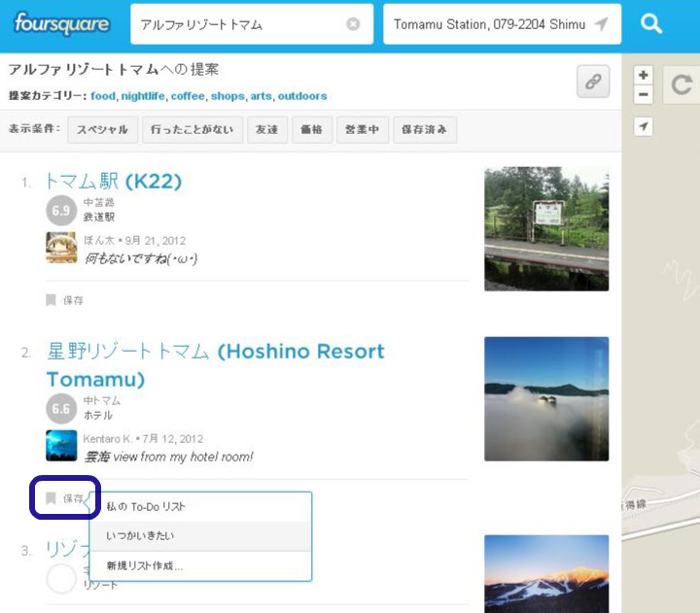Click the map refresh arrow button

coord(682,85)
